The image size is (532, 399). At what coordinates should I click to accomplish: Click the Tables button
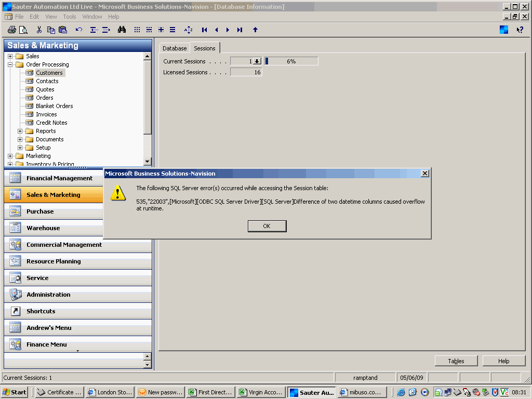click(456, 361)
